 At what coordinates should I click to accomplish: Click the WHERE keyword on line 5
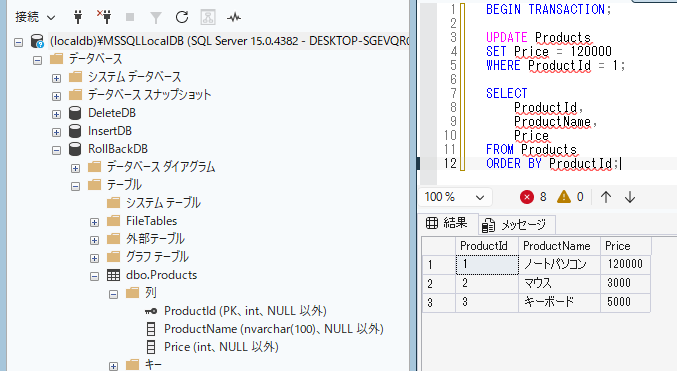[x=503, y=65]
